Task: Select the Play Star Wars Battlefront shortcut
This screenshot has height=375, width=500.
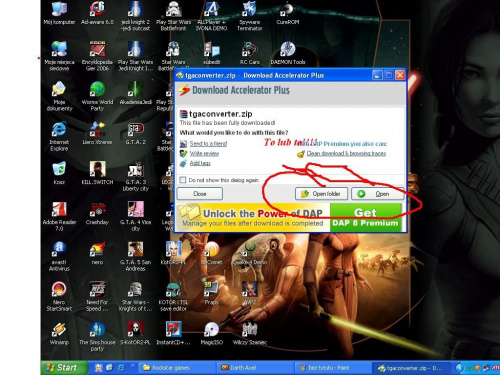Action: (x=173, y=16)
